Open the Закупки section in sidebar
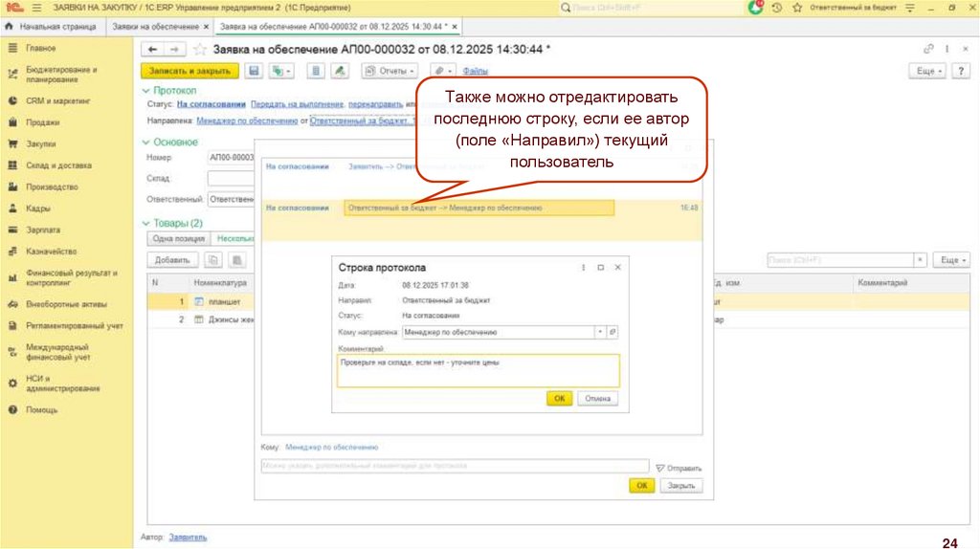Image resolution: width=980 pixels, height=549 pixels. pos(41,143)
